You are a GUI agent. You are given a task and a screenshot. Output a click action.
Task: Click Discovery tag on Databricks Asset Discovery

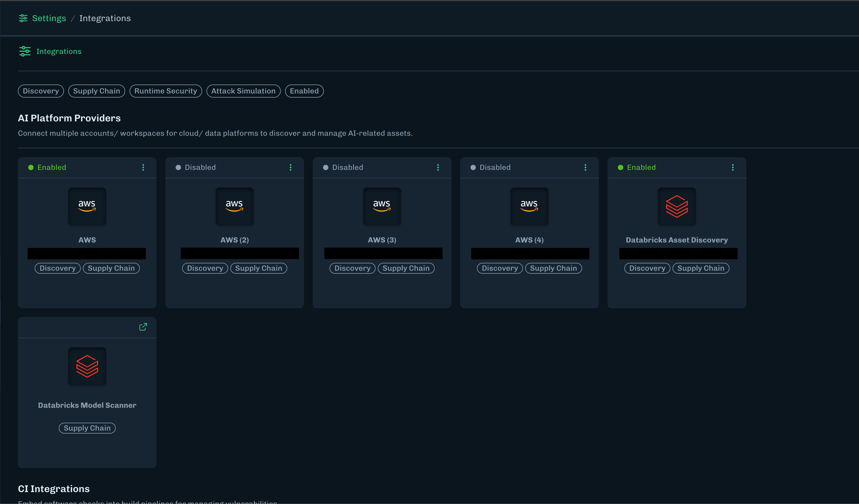(647, 268)
